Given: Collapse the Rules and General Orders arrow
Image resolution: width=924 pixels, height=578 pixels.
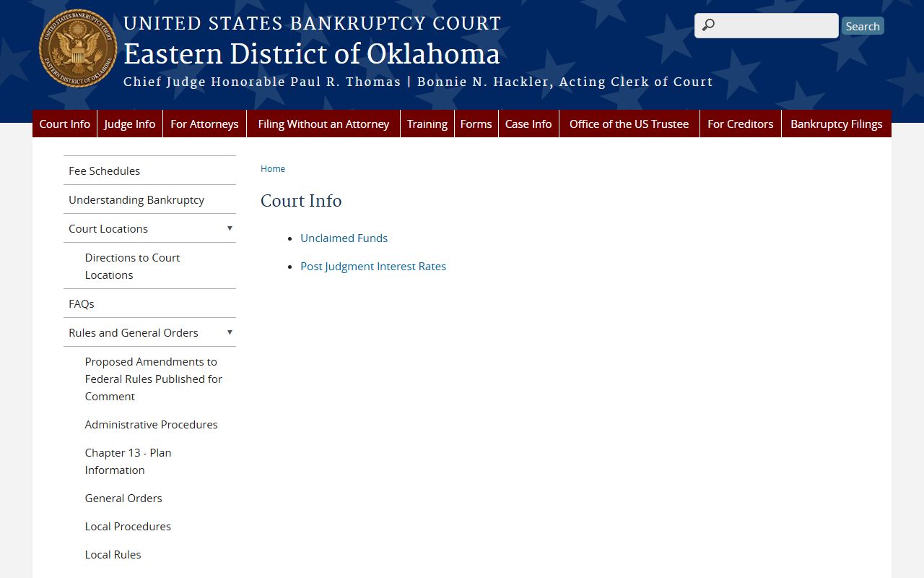Looking at the screenshot, I should pyautogui.click(x=230, y=332).
